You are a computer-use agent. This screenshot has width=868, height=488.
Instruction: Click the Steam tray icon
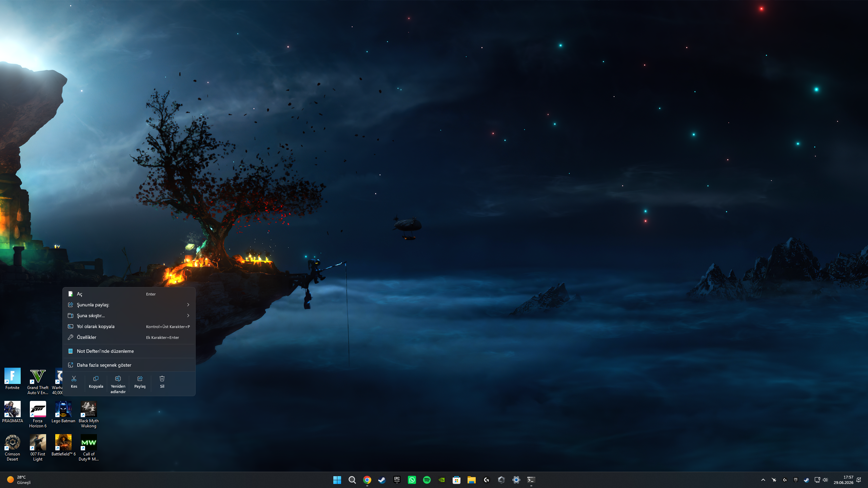(806, 480)
